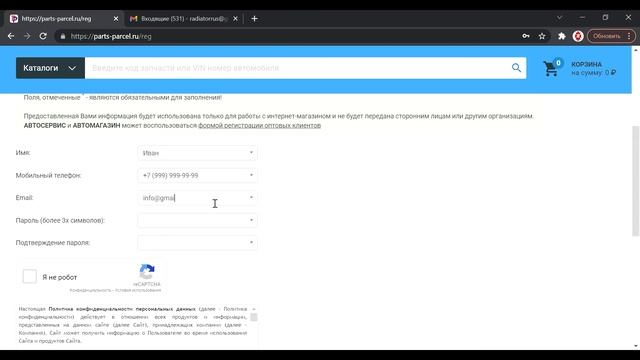Open the форма регистрации оптовых клиентов link

click(260, 125)
